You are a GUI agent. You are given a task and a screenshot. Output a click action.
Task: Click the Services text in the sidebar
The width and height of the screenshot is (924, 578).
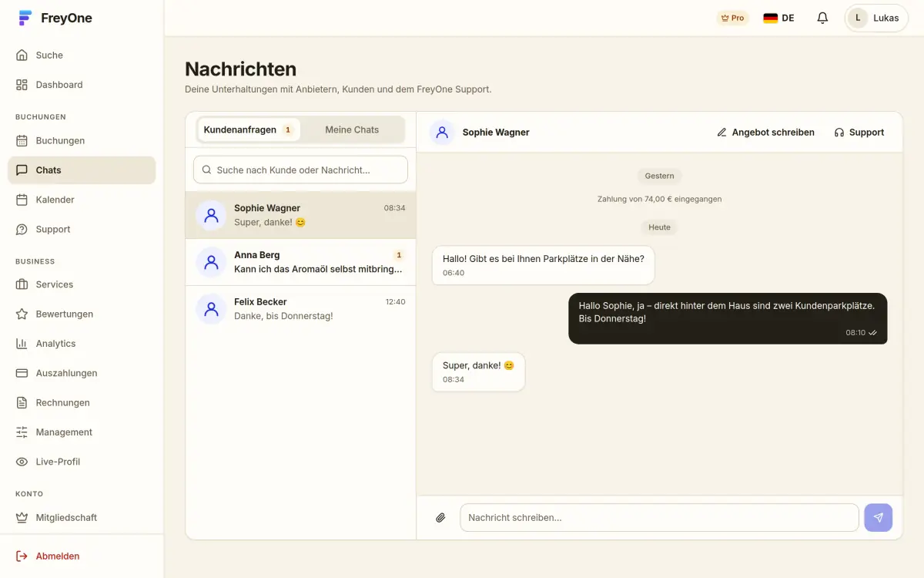point(55,284)
